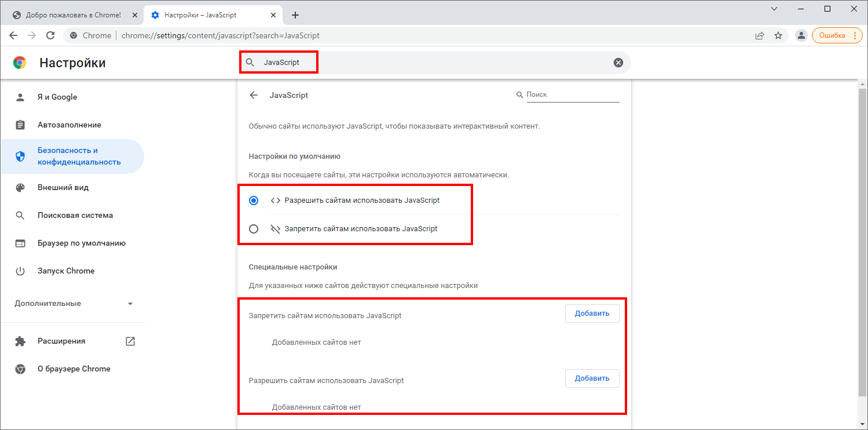Click the browser forward arrow
Image resolution: width=868 pixels, height=430 pixels.
[x=32, y=35]
